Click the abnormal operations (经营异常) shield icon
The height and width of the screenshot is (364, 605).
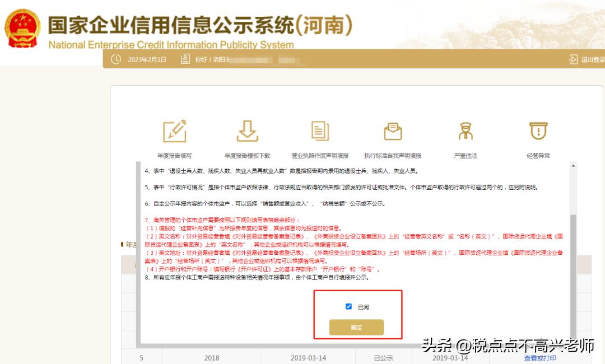(x=538, y=130)
